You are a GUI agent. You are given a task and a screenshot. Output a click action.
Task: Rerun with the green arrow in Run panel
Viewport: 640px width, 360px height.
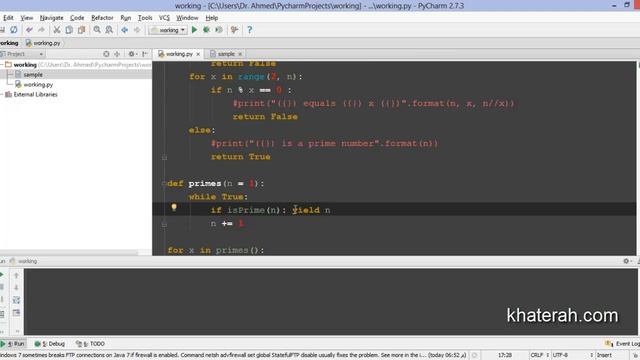click(2, 275)
